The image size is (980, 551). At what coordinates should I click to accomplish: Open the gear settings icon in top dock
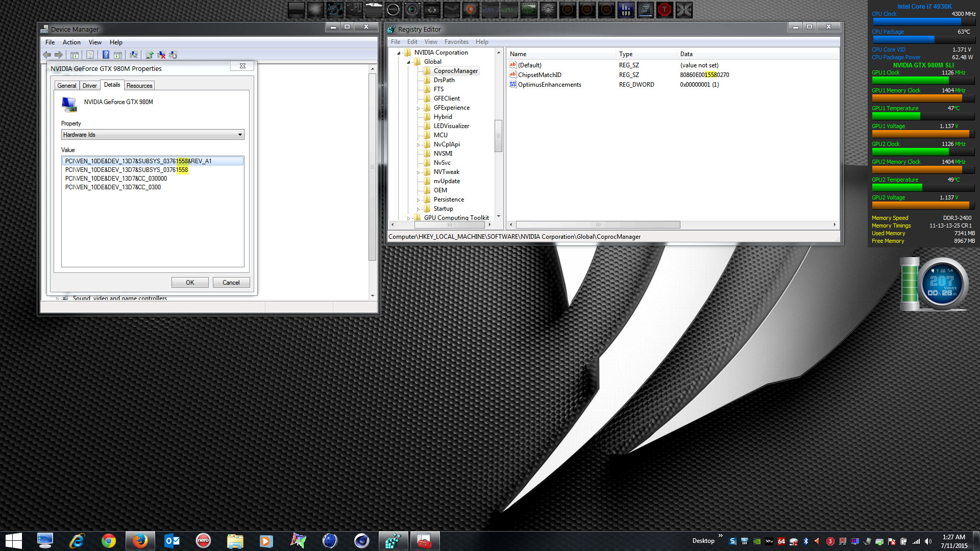pos(548,10)
